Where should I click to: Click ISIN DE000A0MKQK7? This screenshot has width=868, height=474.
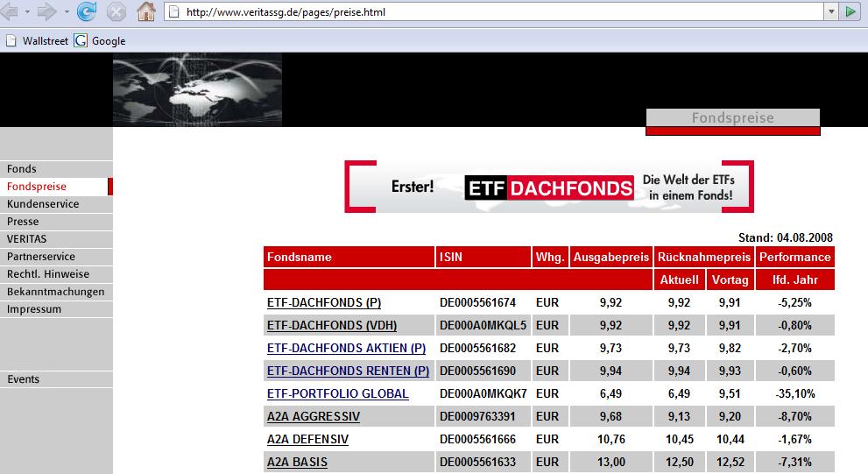pos(483,393)
